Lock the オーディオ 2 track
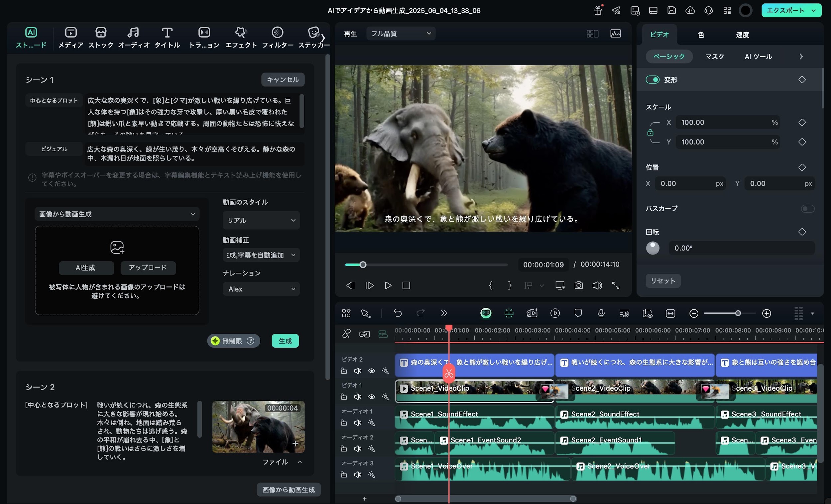 [x=344, y=449]
